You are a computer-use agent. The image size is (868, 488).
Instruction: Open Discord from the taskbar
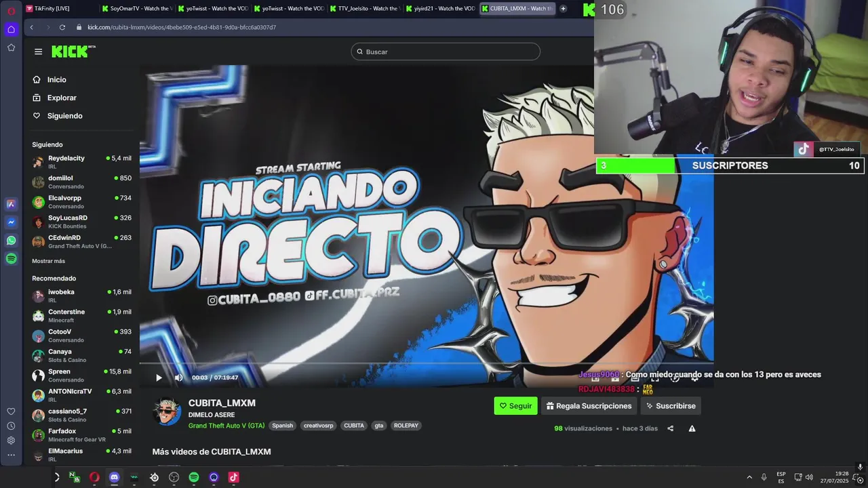coord(114,477)
